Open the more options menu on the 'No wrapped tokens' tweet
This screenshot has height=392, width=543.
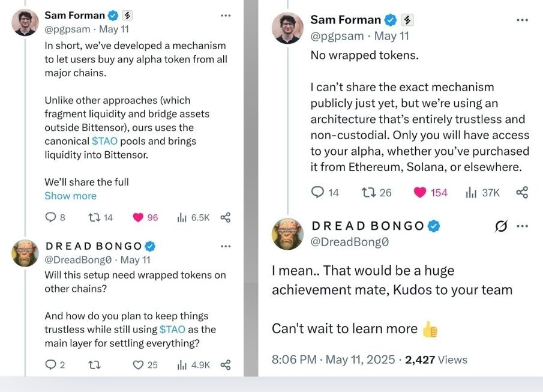522,20
